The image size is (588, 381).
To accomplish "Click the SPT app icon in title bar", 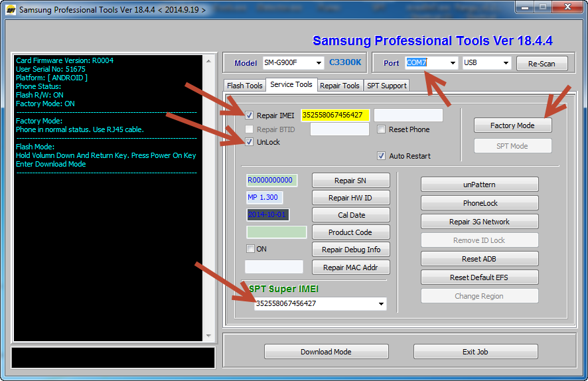I will [11, 10].
